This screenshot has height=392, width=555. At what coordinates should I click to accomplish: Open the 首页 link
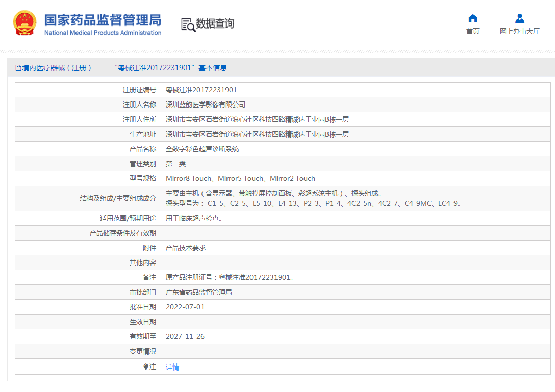(472, 31)
